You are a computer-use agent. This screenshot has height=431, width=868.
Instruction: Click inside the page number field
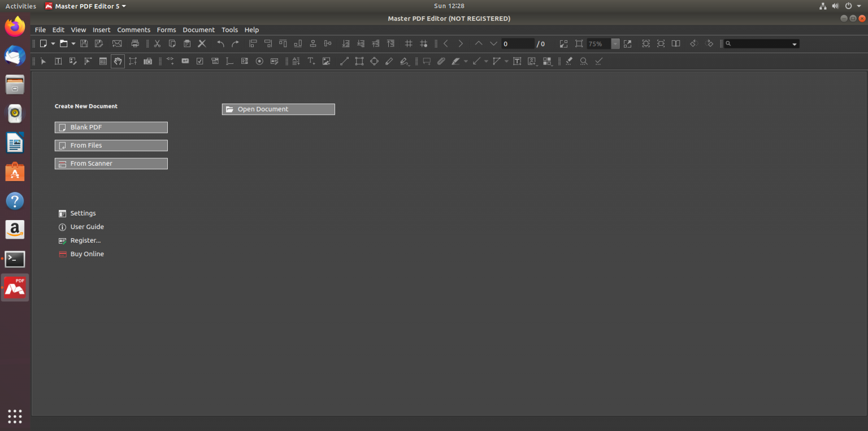coord(517,43)
